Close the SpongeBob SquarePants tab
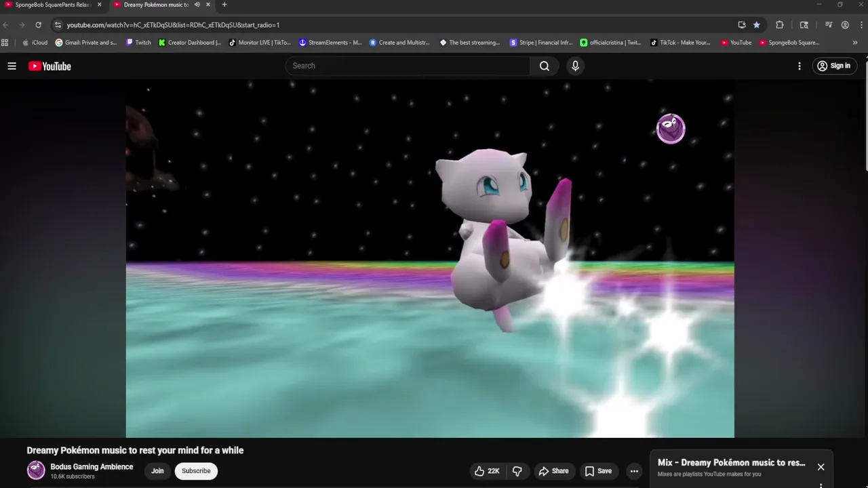The height and width of the screenshot is (488, 868). [x=99, y=5]
